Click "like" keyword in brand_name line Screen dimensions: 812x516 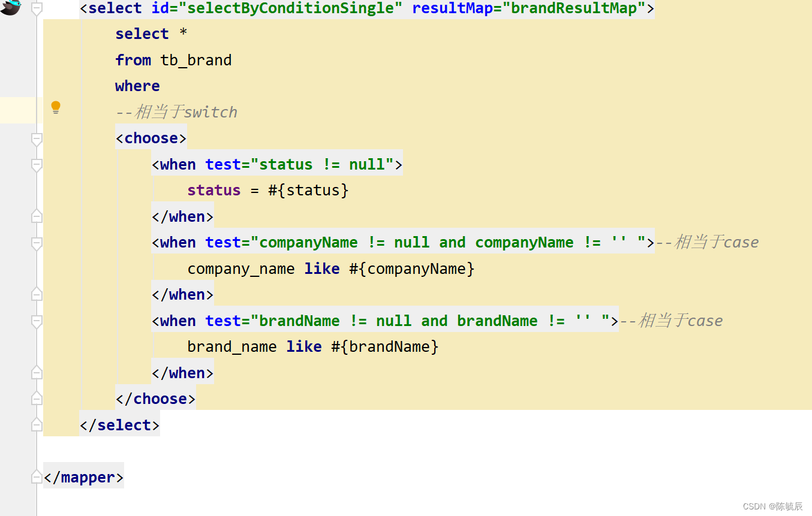[304, 346]
